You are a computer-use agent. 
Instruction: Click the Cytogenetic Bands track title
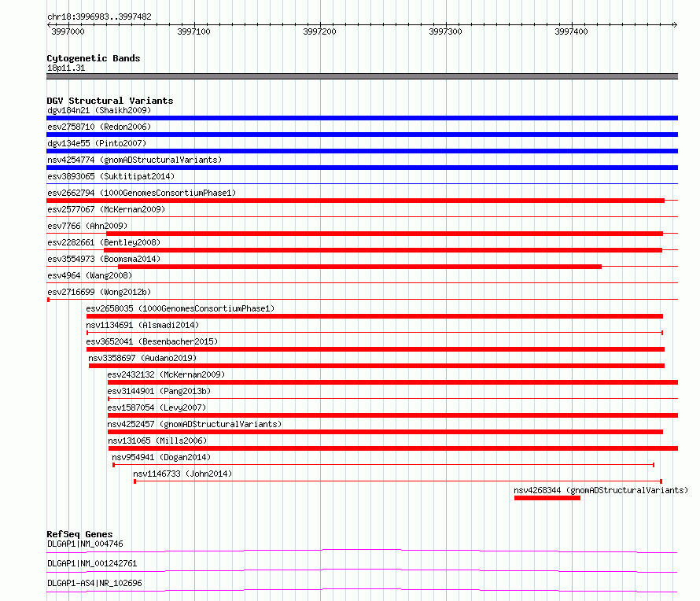[x=94, y=58]
